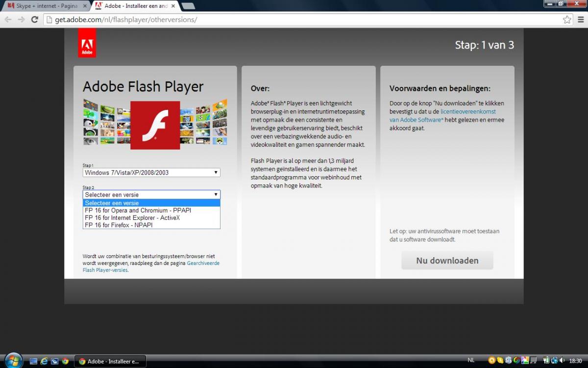Click the 'Stap: 1 van 3' text
This screenshot has width=588, height=368.
point(485,45)
